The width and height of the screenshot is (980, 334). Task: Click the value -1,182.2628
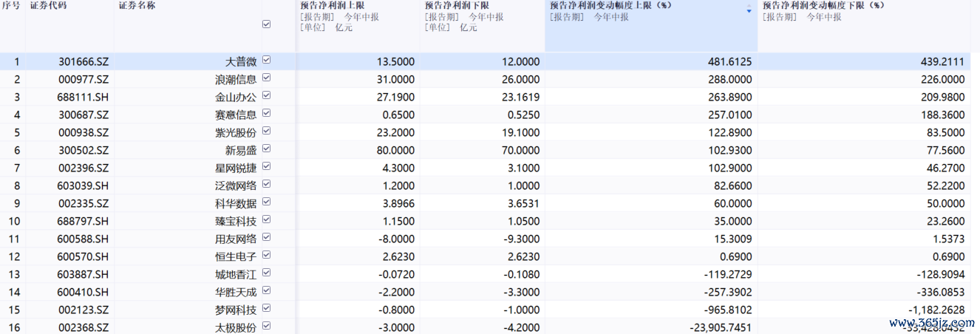pyautogui.click(x=936, y=310)
